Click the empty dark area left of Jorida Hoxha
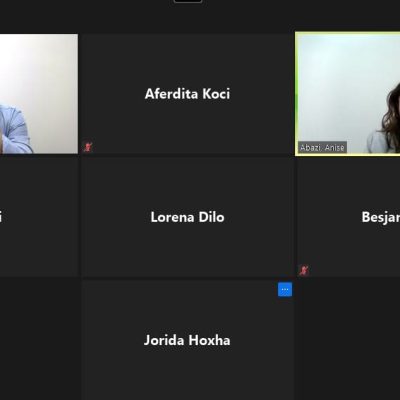The height and width of the screenshot is (400, 400). click(x=39, y=340)
